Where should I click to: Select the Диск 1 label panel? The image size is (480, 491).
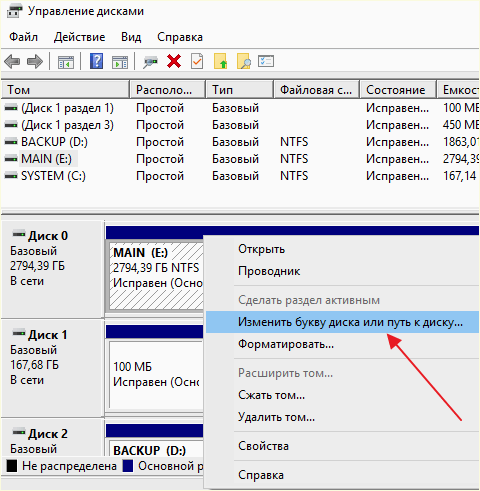coord(53,368)
